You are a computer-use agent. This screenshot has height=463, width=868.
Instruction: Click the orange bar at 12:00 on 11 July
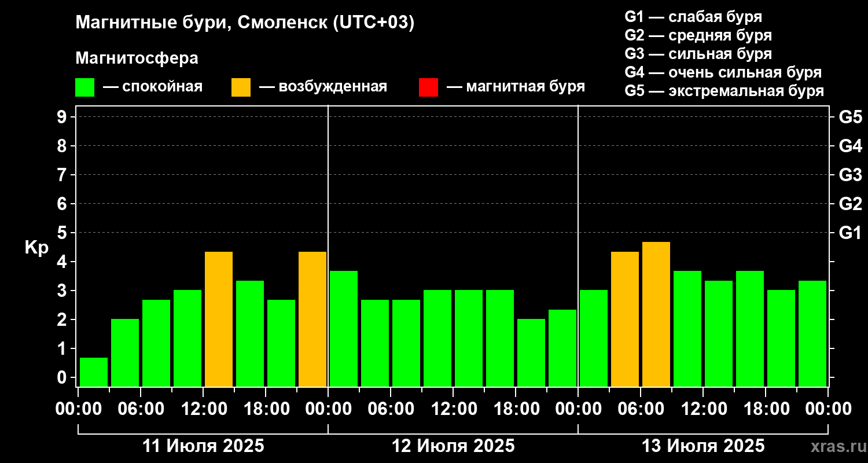pyautogui.click(x=219, y=319)
